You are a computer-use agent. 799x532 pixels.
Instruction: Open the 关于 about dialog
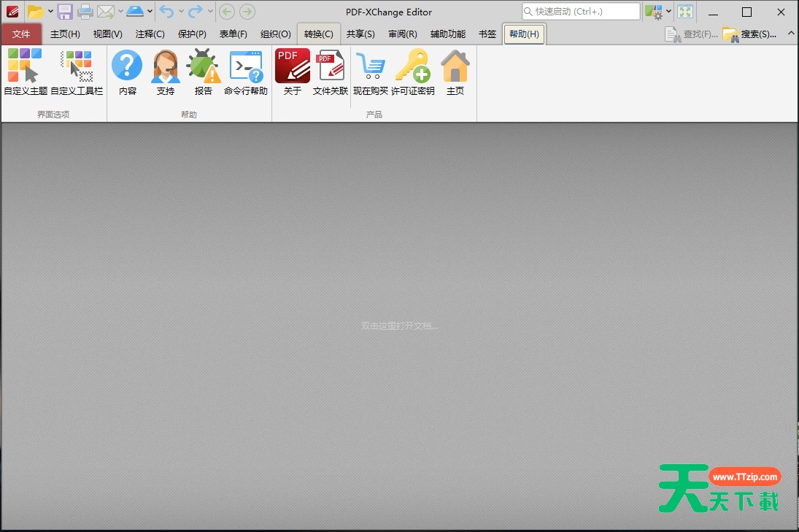pyautogui.click(x=293, y=72)
